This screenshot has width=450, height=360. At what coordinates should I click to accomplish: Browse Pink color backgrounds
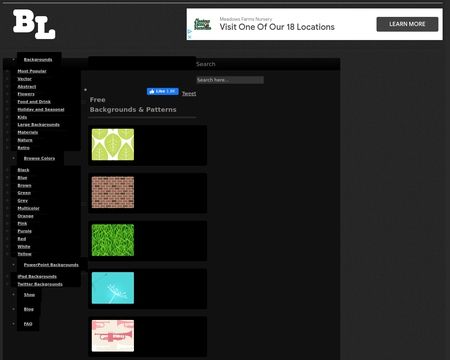click(22, 224)
